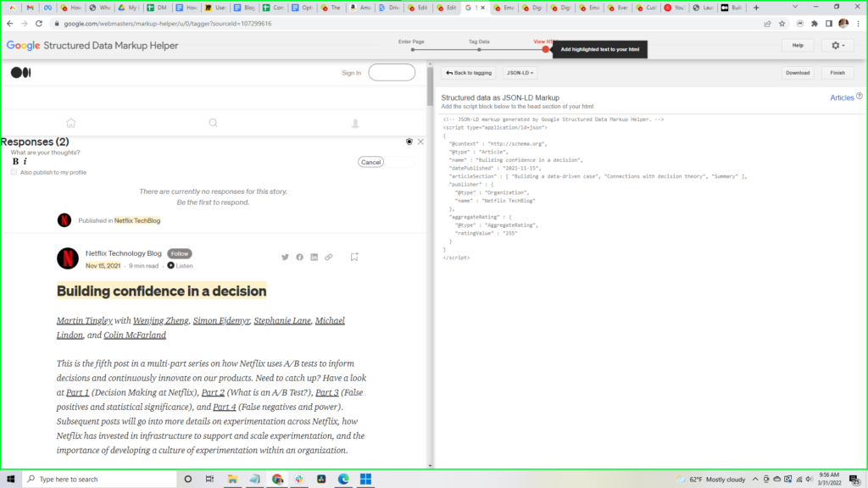Image resolution: width=868 pixels, height=488 pixels.
Task: Open the JSON-LD format dropdown
Action: click(x=520, y=73)
